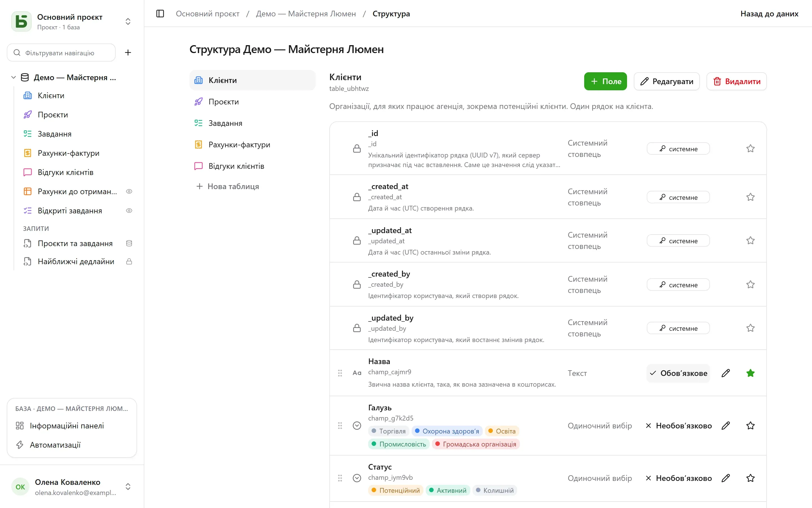Click the eye icon next to Рахунки до отриман…
Screen dimensions: 812x508
click(x=129, y=192)
